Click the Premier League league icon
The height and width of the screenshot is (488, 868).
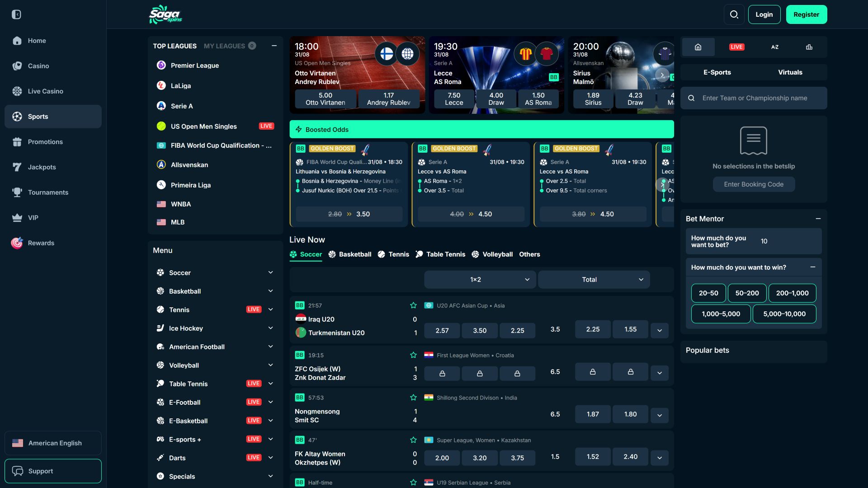[x=161, y=65]
